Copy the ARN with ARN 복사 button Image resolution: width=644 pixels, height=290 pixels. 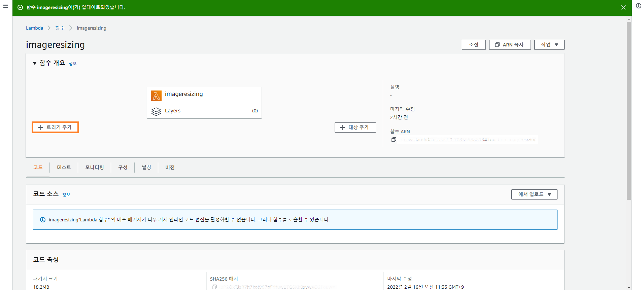pos(510,45)
